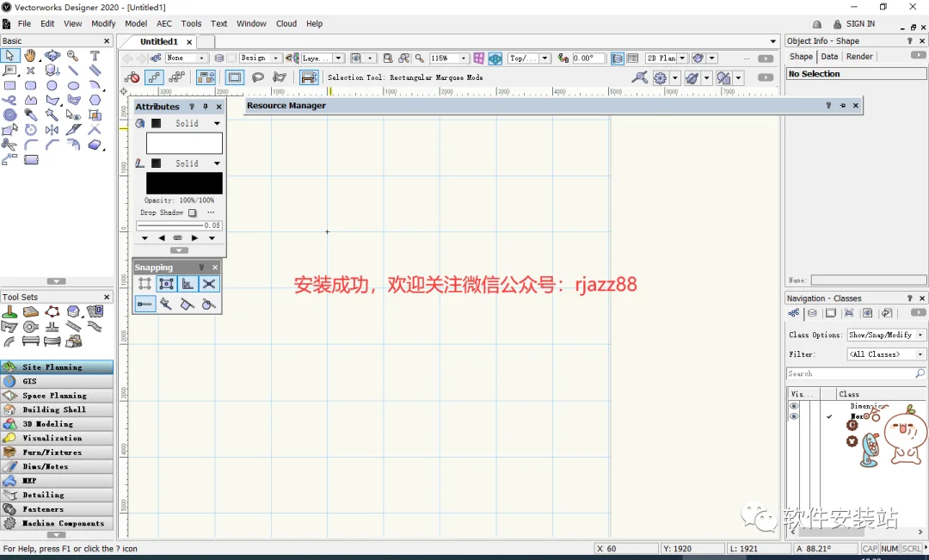Open the AEC menu
Screen dimensions: 929x560
click(164, 24)
